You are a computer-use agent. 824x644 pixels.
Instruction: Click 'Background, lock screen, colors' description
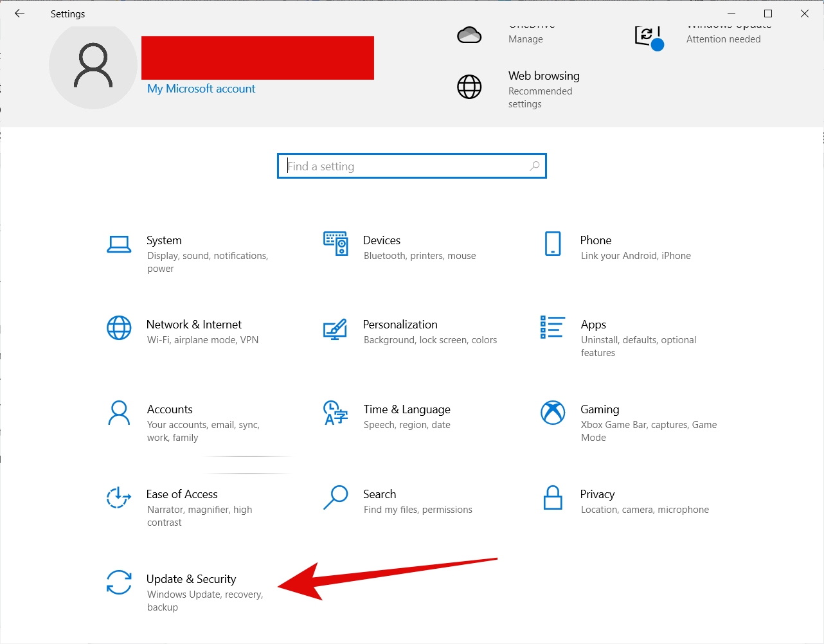pos(430,340)
